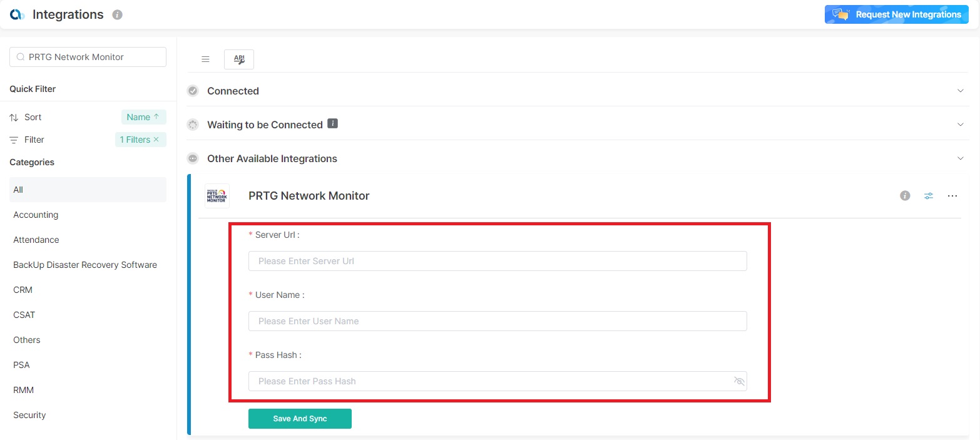Expand the Waiting to be Connected chevron
Image resolution: width=980 pixels, height=440 pixels.
pos(961,125)
